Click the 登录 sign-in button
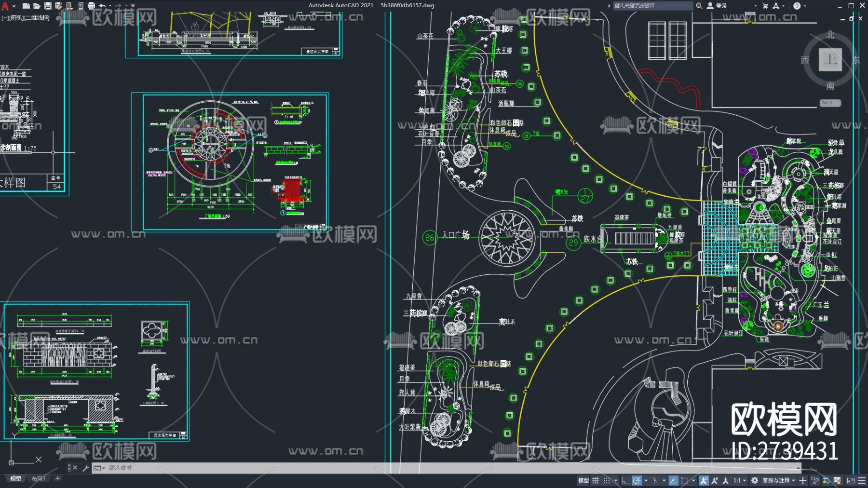Image resolution: width=868 pixels, height=488 pixels. pyautogui.click(x=717, y=6)
